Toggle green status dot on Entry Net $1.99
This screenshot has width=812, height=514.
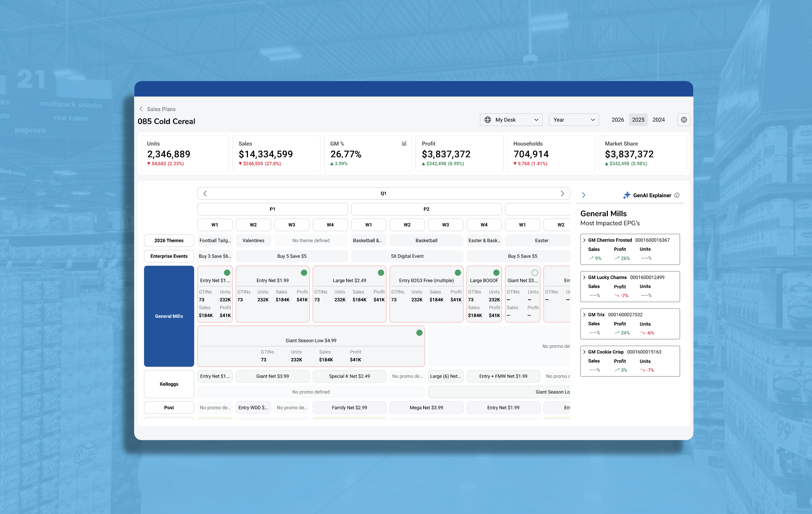pyautogui.click(x=304, y=273)
